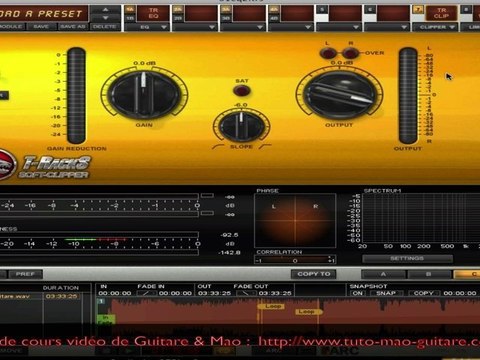
Task: Open slot 2 module dropdown
Action: point(194,27)
